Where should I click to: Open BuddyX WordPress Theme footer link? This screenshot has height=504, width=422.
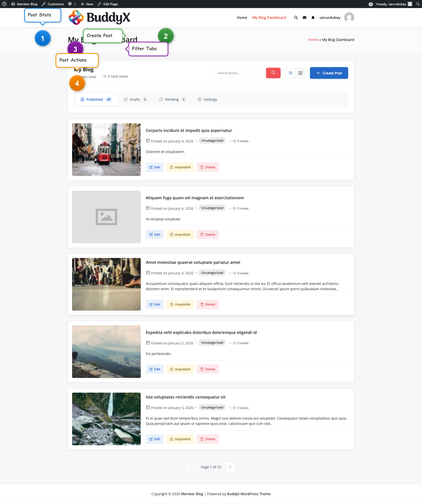click(x=249, y=494)
